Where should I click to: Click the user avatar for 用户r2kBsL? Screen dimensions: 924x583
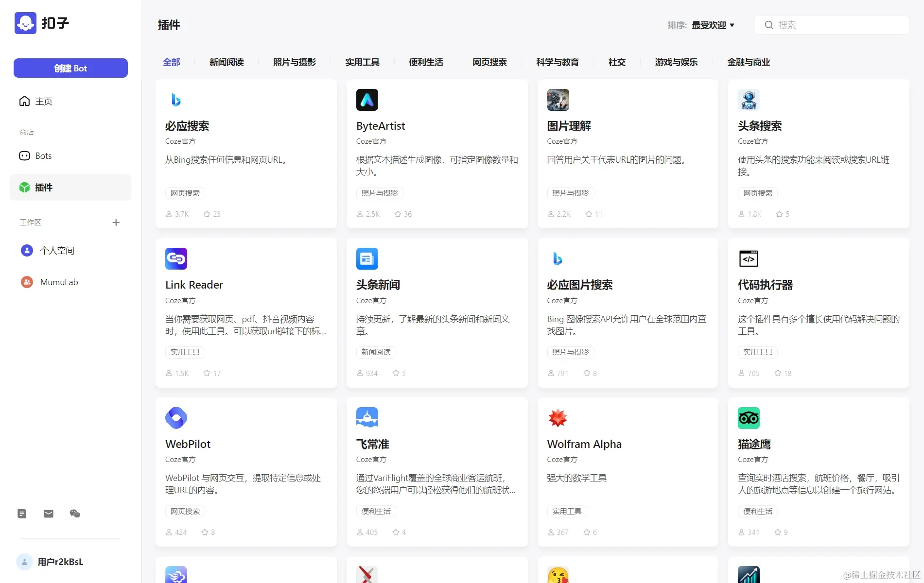pos(24,562)
